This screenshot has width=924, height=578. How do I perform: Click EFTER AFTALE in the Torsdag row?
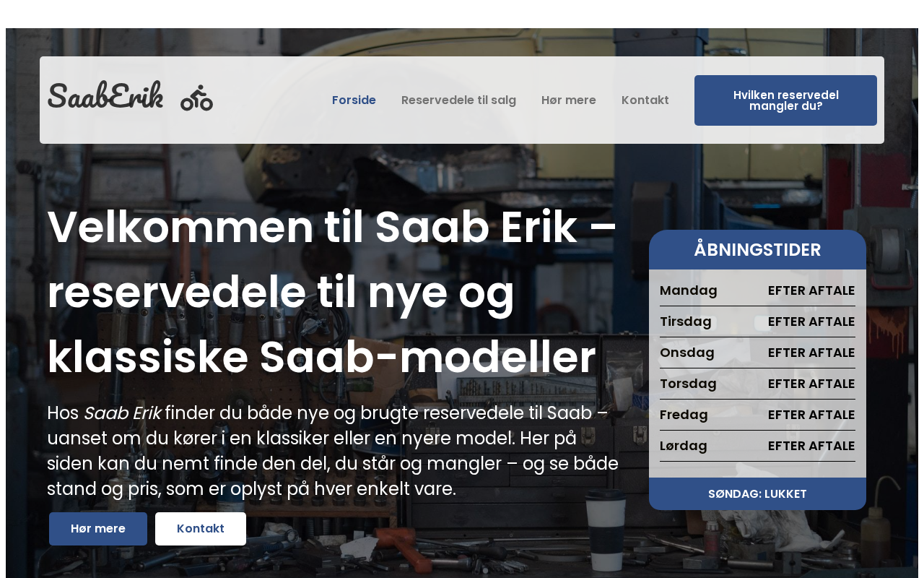coord(811,384)
